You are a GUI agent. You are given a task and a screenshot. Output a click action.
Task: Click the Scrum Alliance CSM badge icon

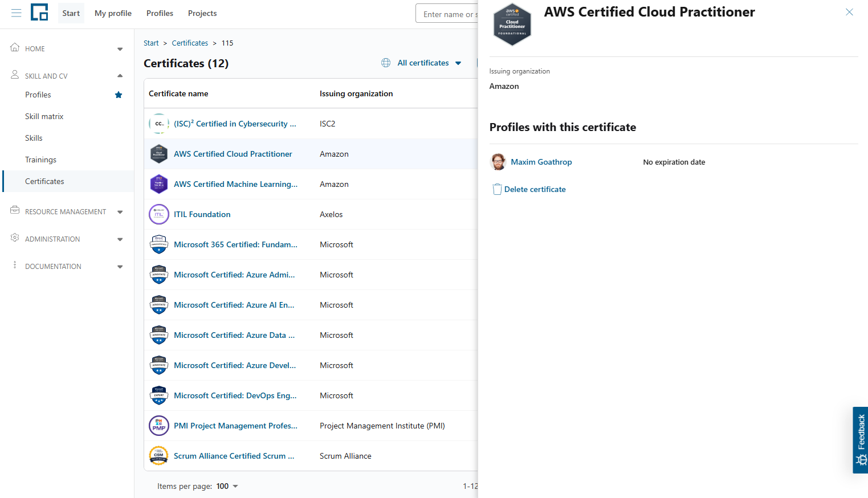point(159,456)
